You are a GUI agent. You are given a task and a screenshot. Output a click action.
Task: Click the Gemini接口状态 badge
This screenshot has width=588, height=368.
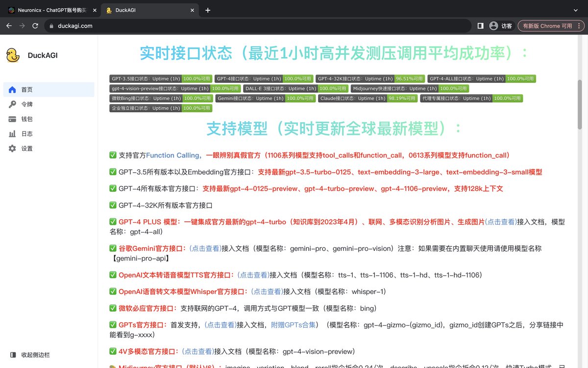(x=266, y=98)
